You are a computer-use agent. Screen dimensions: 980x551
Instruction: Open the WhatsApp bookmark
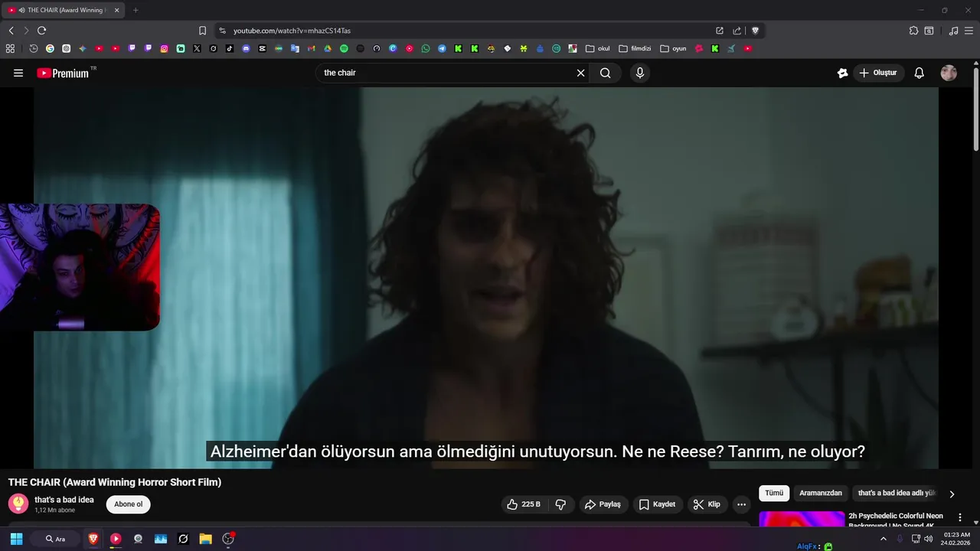pos(426,48)
